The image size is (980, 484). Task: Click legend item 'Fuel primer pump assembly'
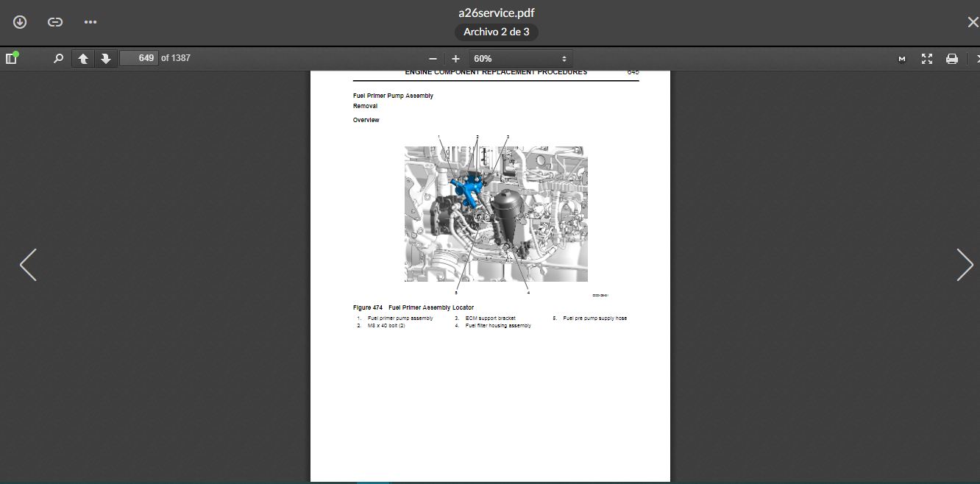pyautogui.click(x=400, y=318)
